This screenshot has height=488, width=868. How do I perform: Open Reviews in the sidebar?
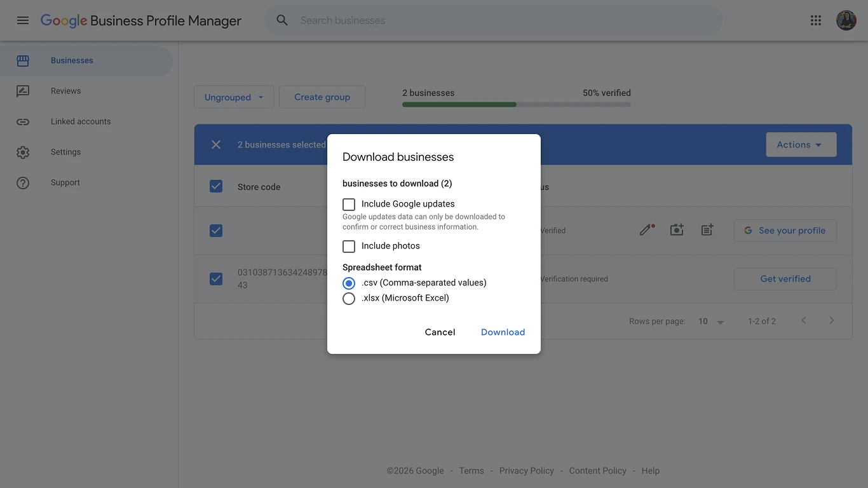point(86,91)
